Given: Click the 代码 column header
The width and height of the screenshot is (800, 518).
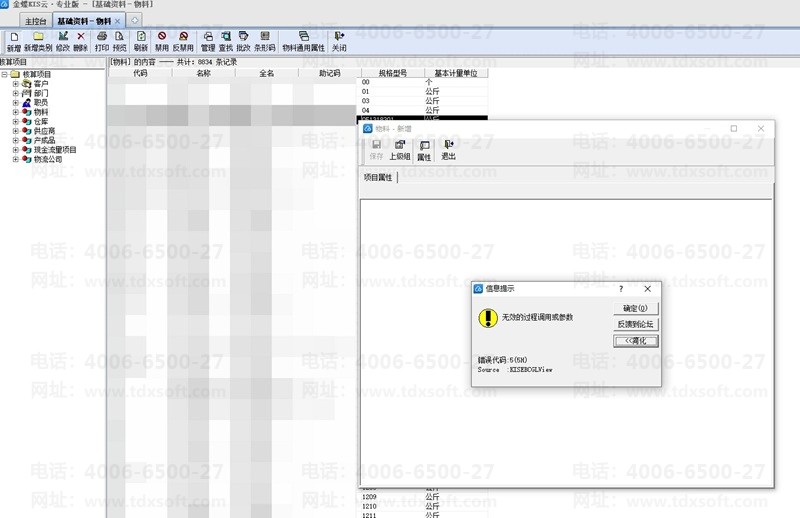Looking at the screenshot, I should coord(140,73).
